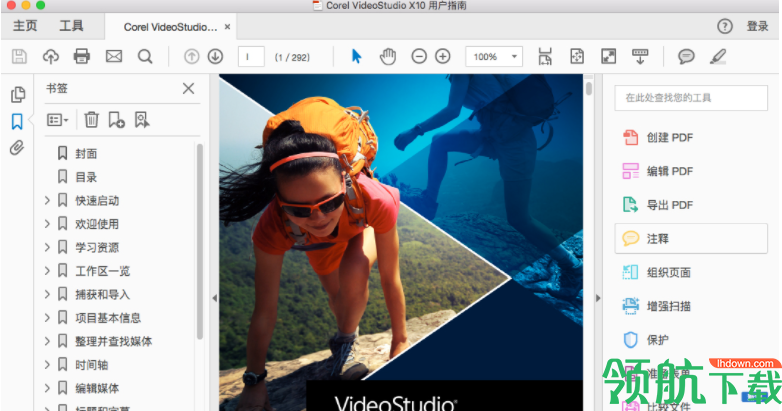Screen dimensions: 782x411
Task: Open bookmark options dropdown menu
Action: [x=57, y=120]
